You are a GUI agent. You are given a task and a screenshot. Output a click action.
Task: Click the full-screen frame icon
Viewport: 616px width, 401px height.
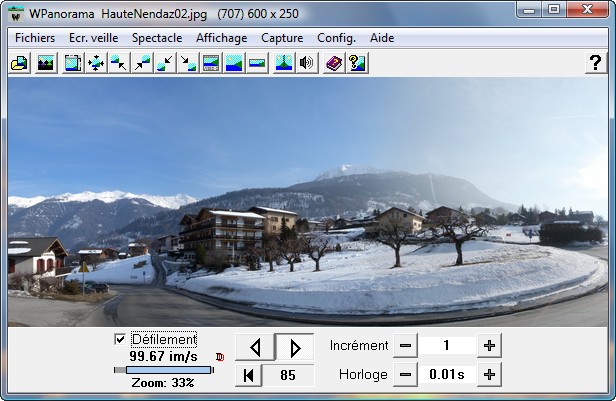coord(73,63)
